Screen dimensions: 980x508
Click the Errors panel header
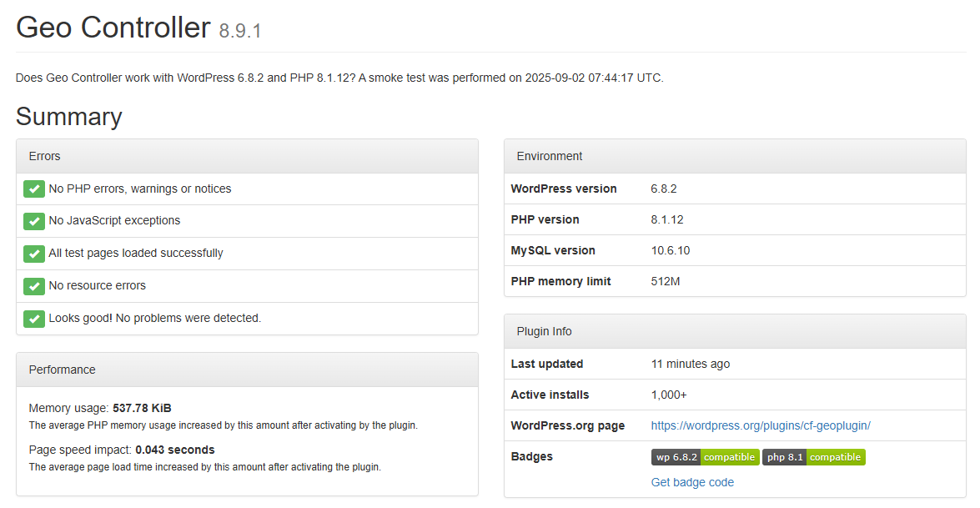tap(247, 156)
